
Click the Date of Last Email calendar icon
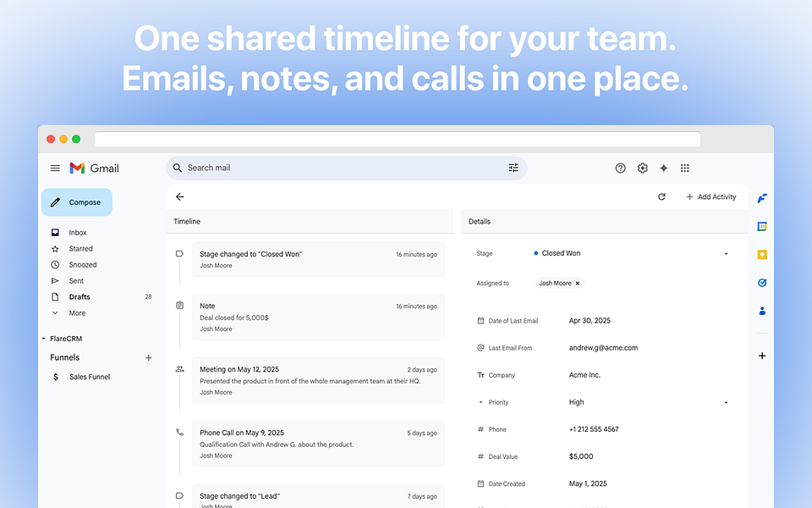click(x=480, y=321)
